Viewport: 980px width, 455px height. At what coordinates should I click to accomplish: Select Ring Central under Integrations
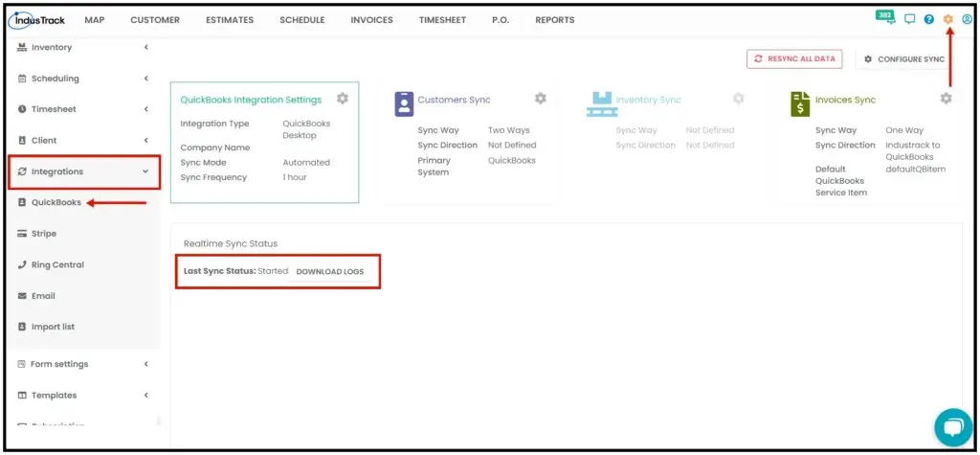click(57, 264)
